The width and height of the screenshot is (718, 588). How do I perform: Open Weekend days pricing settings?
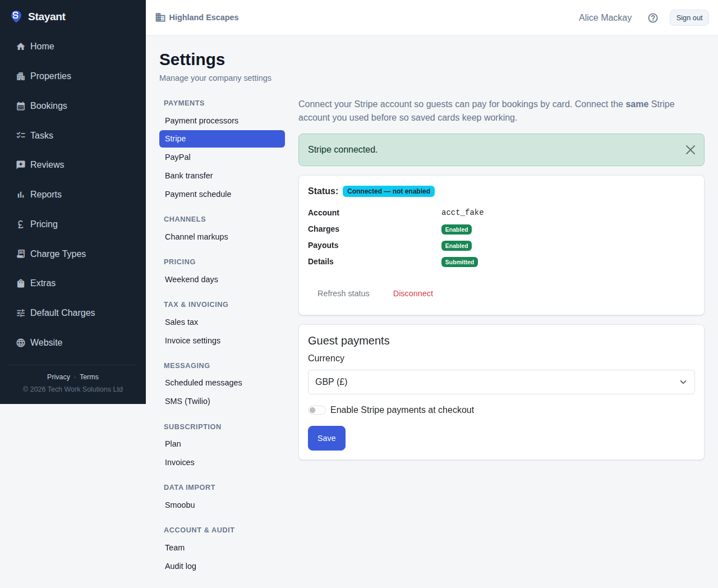coord(222,279)
